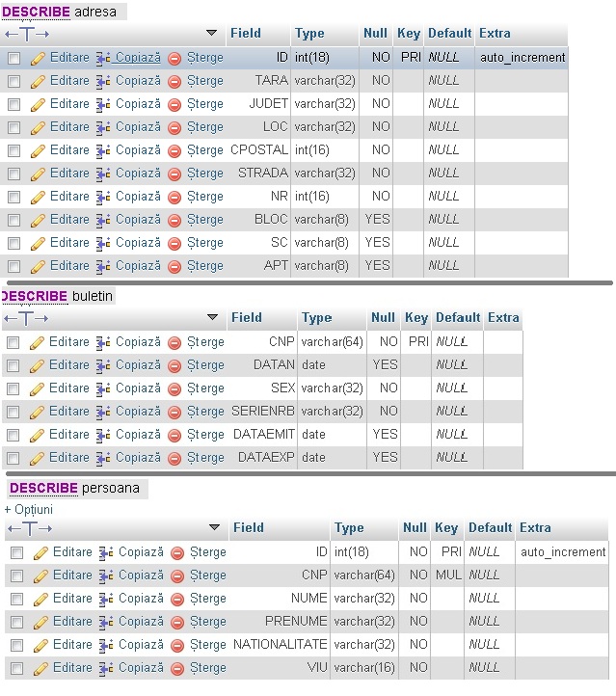Click red delete icon in adresa SC row
616x696 pixels.
pyautogui.click(x=174, y=243)
